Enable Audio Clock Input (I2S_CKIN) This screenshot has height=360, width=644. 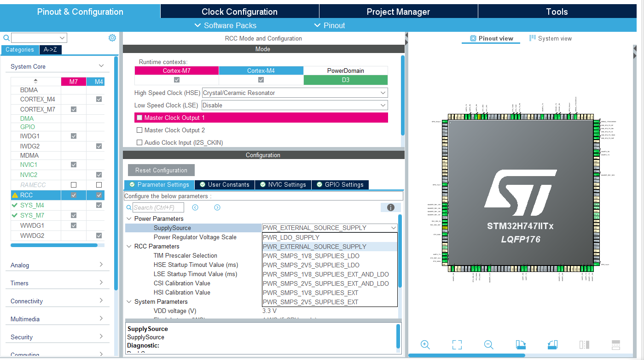pyautogui.click(x=139, y=142)
